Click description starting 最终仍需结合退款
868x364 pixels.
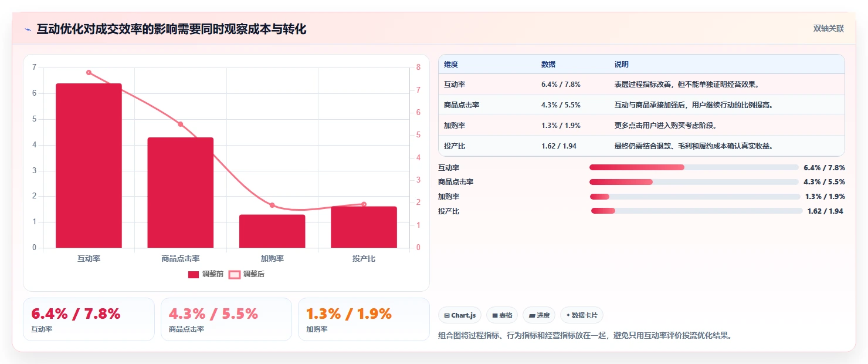(x=694, y=146)
